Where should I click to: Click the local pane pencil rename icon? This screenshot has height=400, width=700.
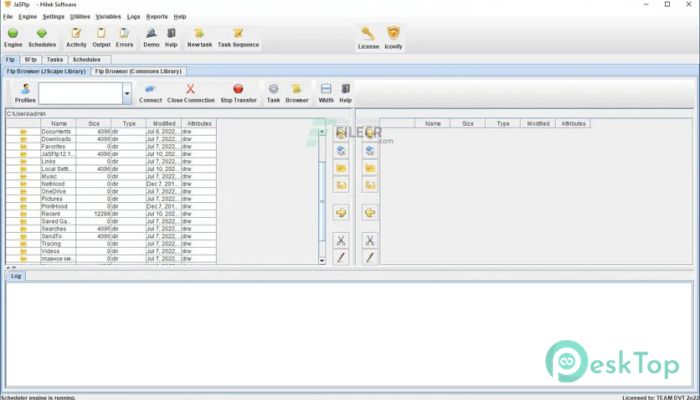[341, 258]
